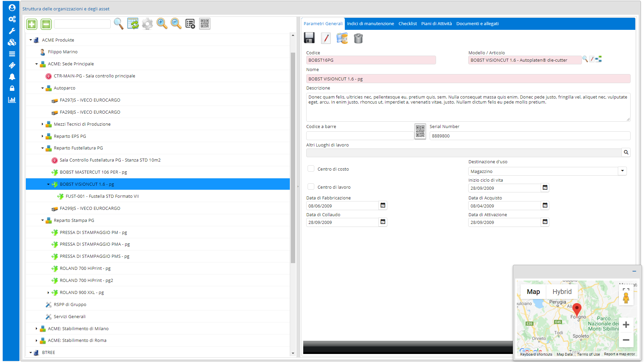Switch to Piani di Attività tab

tap(436, 23)
